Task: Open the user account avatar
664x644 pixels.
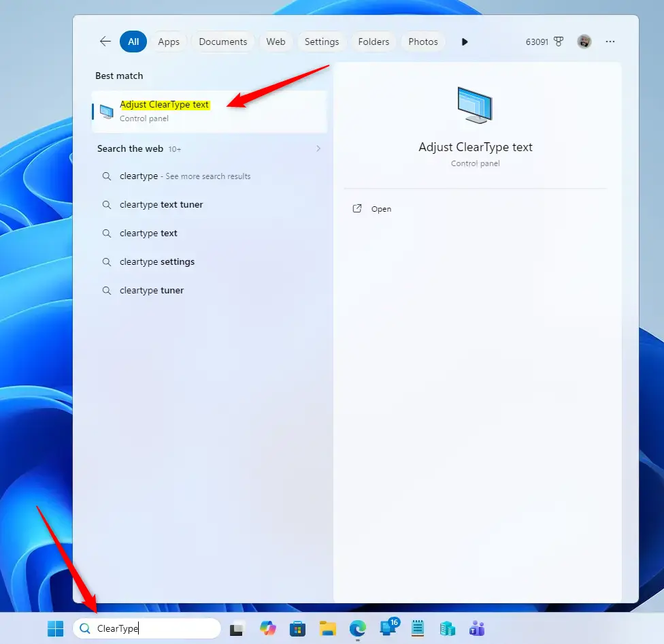Action: pyautogui.click(x=584, y=42)
